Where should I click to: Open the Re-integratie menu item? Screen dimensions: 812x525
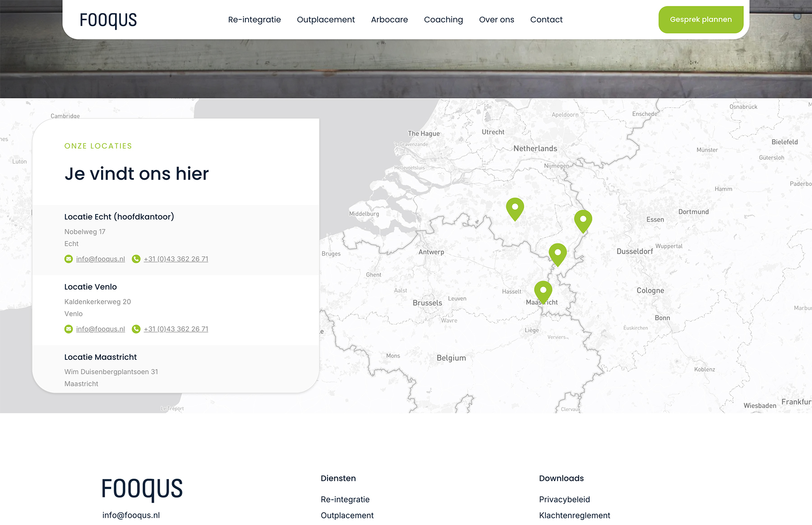tap(254, 19)
